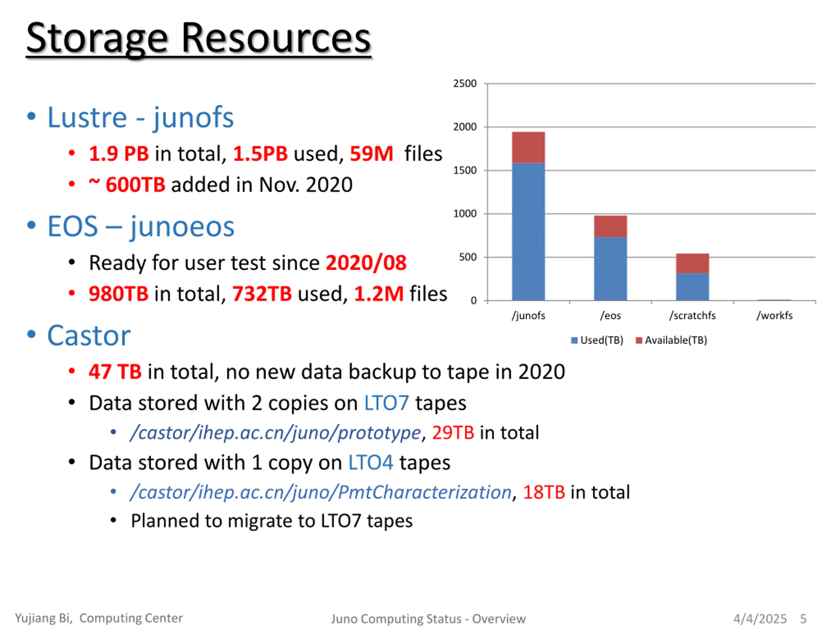Image resolution: width=840 pixels, height=630 pixels.
Task: Click the blue Used(TB) legend swatch
Action: (574, 340)
